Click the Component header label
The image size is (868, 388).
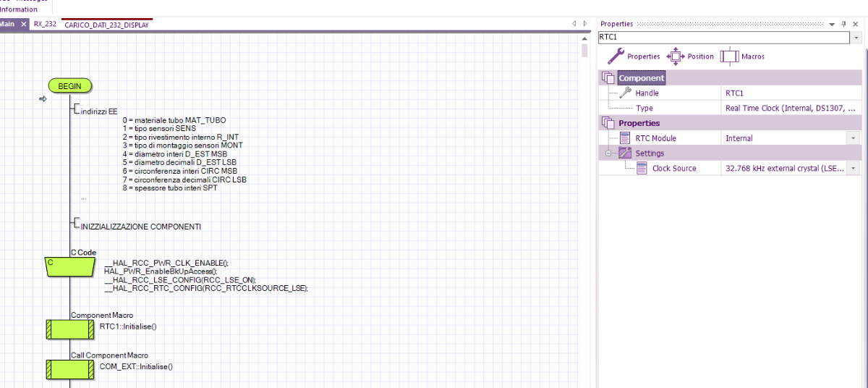click(641, 78)
